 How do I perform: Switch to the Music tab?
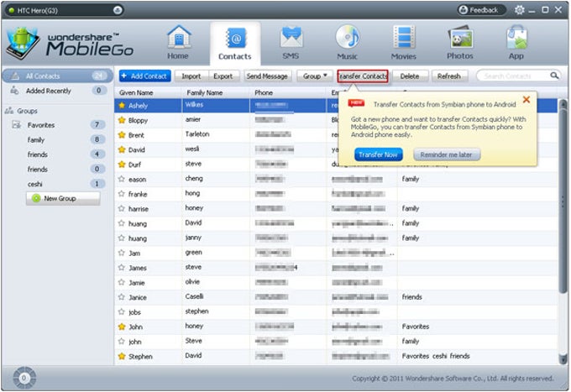coord(348,43)
